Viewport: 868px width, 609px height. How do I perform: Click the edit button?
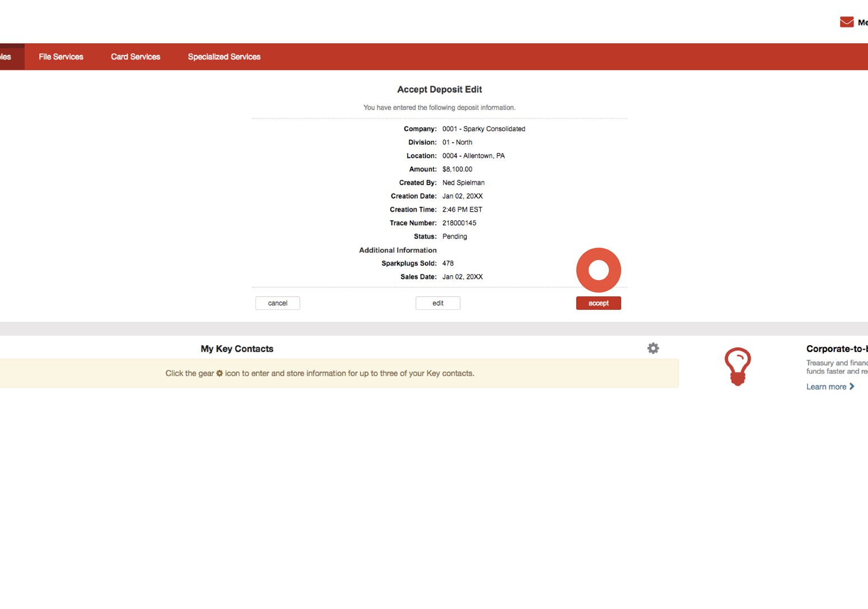(x=437, y=303)
